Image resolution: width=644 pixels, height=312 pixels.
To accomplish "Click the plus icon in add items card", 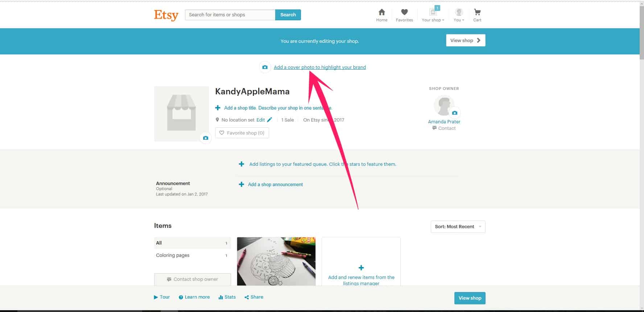I will pyautogui.click(x=361, y=268).
